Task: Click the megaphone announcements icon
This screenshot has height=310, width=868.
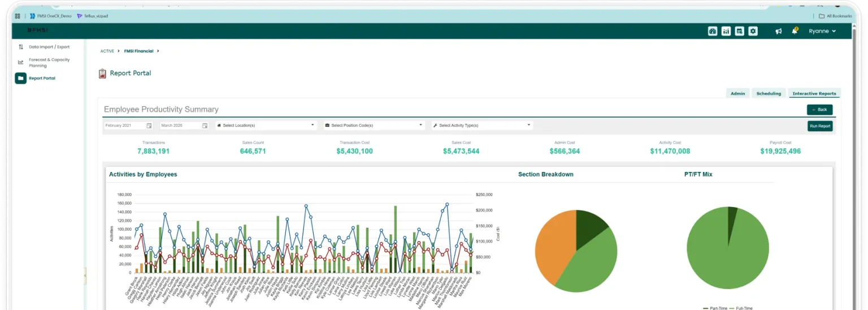Action: (x=779, y=31)
